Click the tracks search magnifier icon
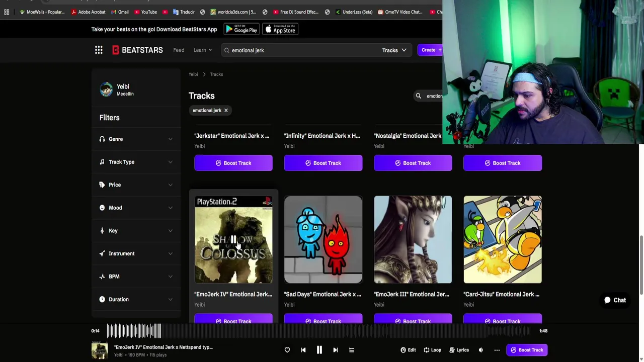The width and height of the screenshot is (644, 362). [418, 96]
